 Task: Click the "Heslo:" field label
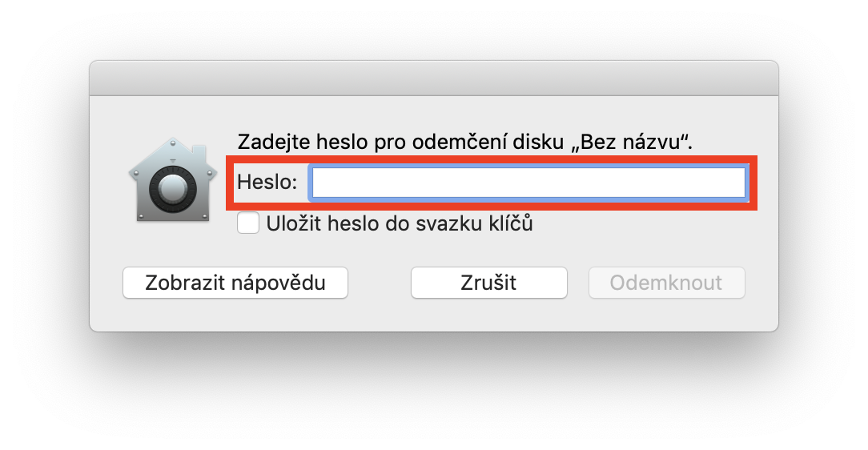(x=267, y=183)
